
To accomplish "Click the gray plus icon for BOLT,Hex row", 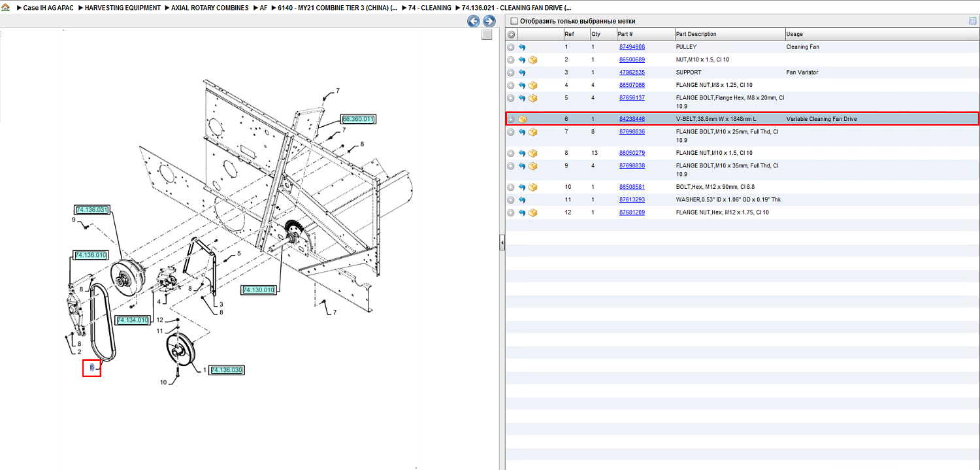I will tap(511, 188).
